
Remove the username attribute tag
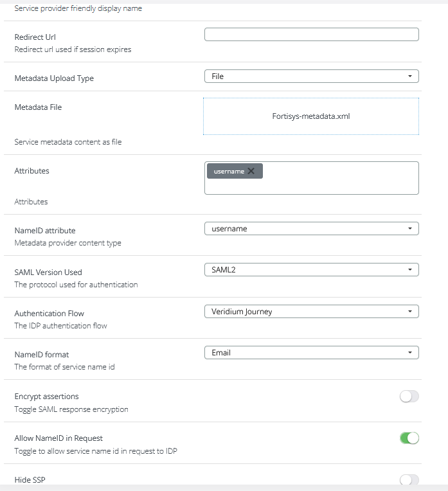pyautogui.click(x=251, y=171)
